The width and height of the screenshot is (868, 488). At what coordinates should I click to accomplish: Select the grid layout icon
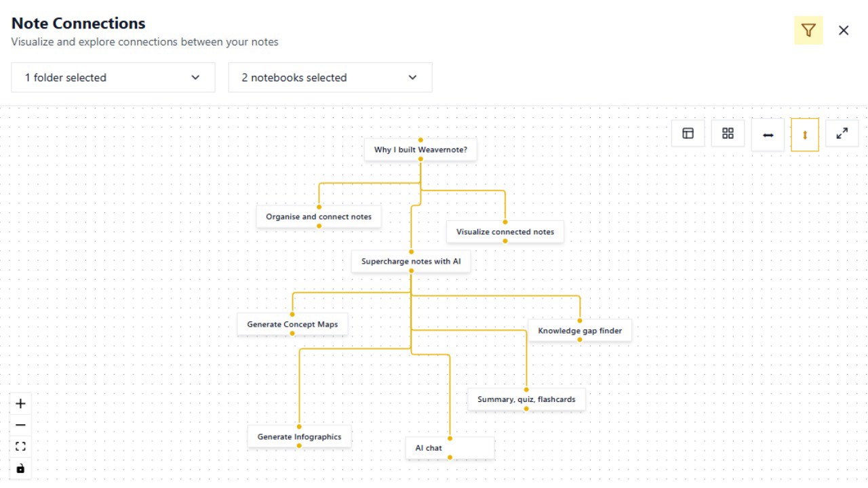728,134
